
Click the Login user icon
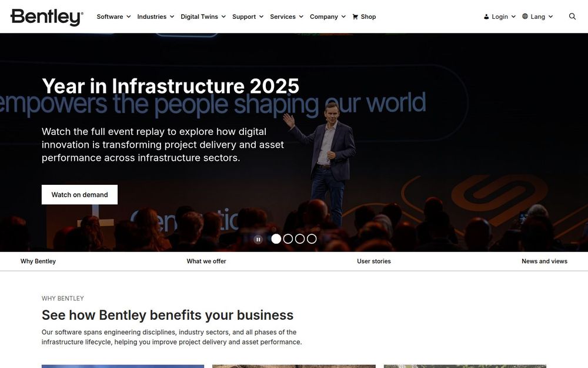[x=486, y=16]
